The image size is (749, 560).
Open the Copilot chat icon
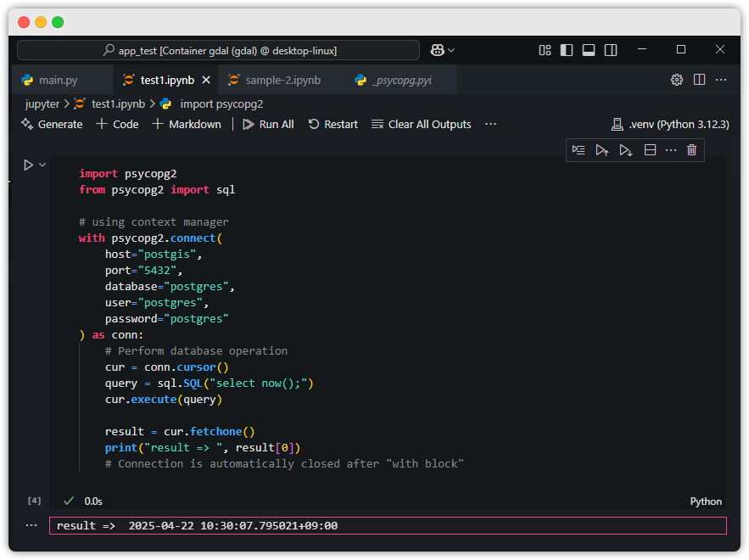point(437,50)
